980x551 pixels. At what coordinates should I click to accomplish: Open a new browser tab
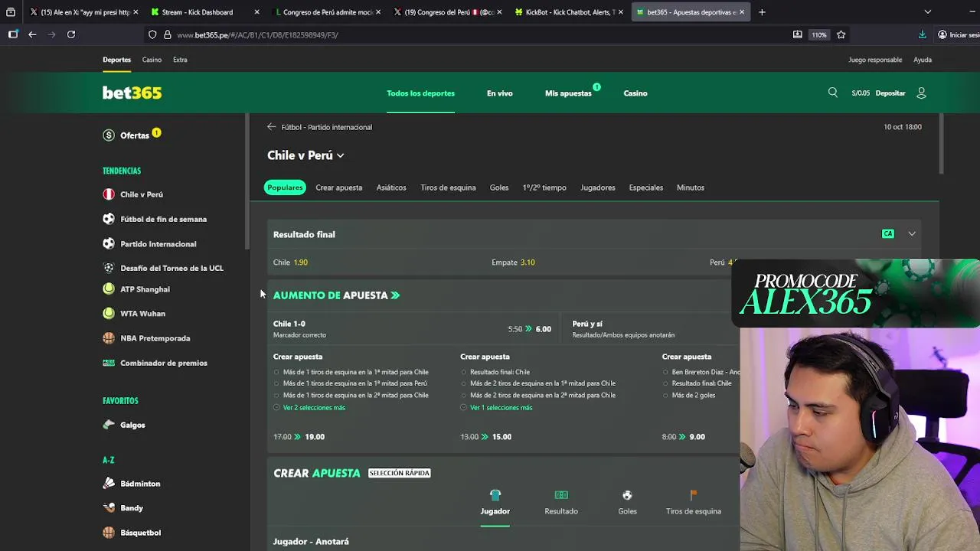[x=762, y=12]
